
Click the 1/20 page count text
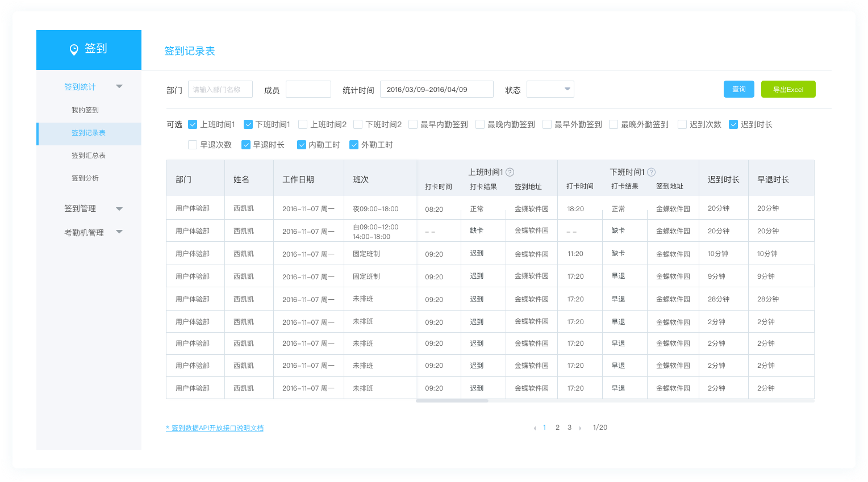click(600, 427)
